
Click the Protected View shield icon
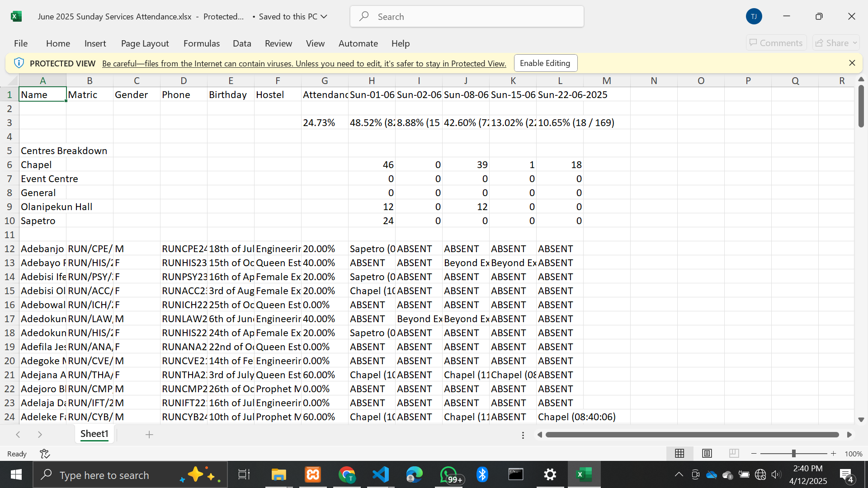19,63
